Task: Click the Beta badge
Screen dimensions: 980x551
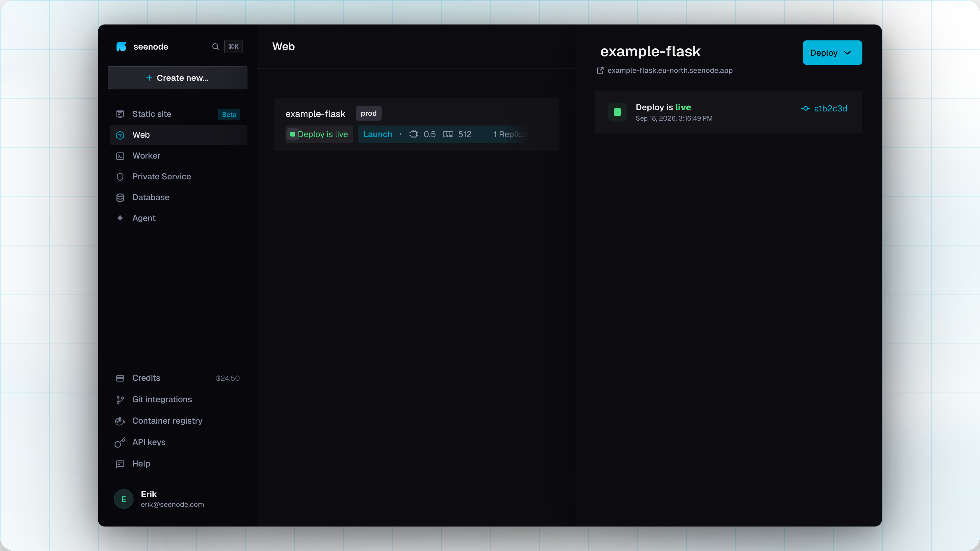Action: coord(229,114)
